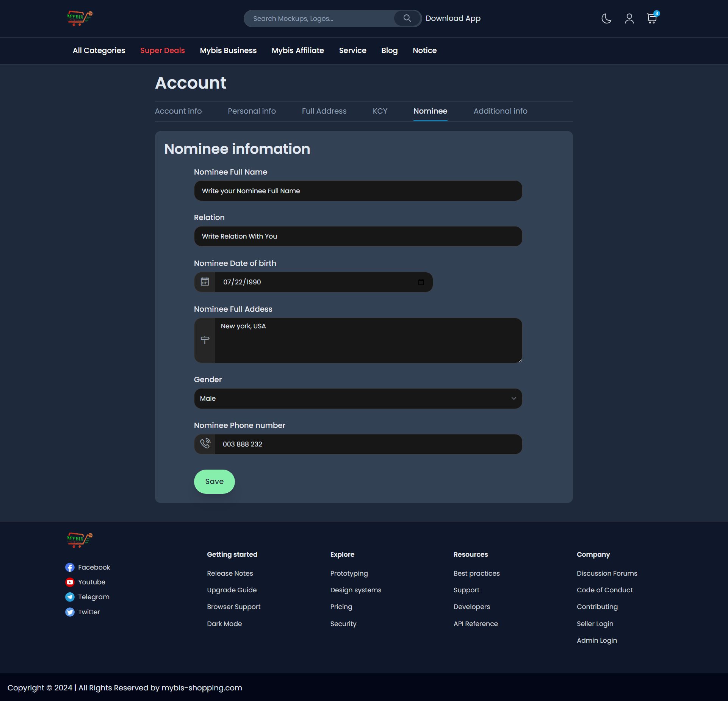Open the shopping cart icon
Screen dimensions: 728x701
click(x=651, y=18)
